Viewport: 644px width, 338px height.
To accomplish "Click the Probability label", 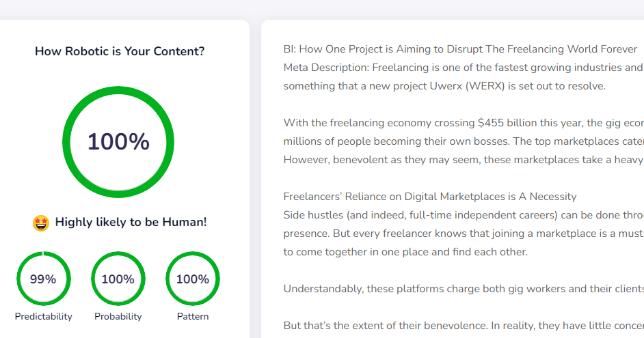I will 118,316.
